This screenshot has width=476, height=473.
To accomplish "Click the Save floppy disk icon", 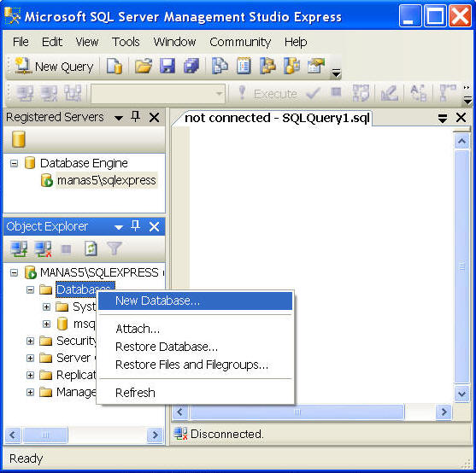I will [x=167, y=66].
